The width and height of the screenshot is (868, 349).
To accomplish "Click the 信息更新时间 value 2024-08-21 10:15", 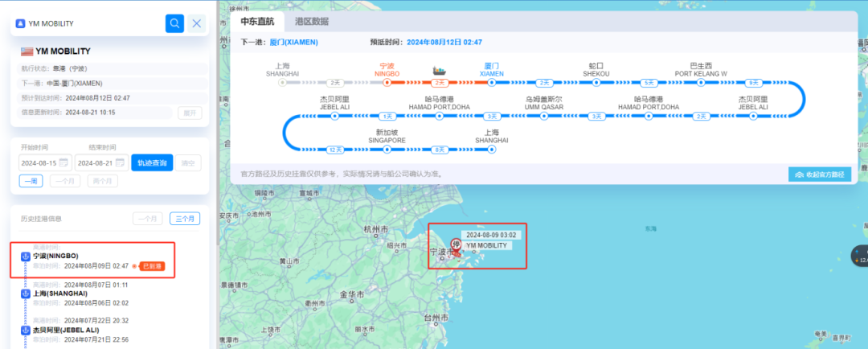I will pyautogui.click(x=90, y=112).
